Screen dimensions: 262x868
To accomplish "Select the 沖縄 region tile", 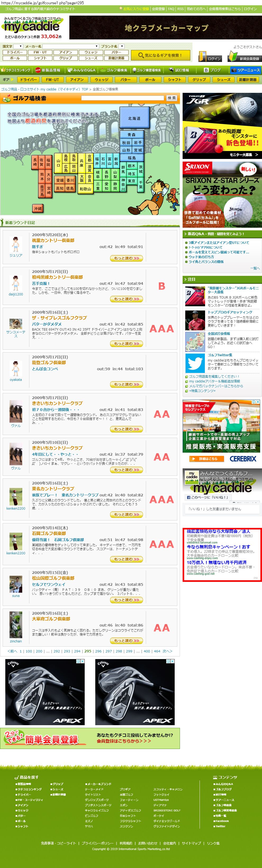I will 38,209.
